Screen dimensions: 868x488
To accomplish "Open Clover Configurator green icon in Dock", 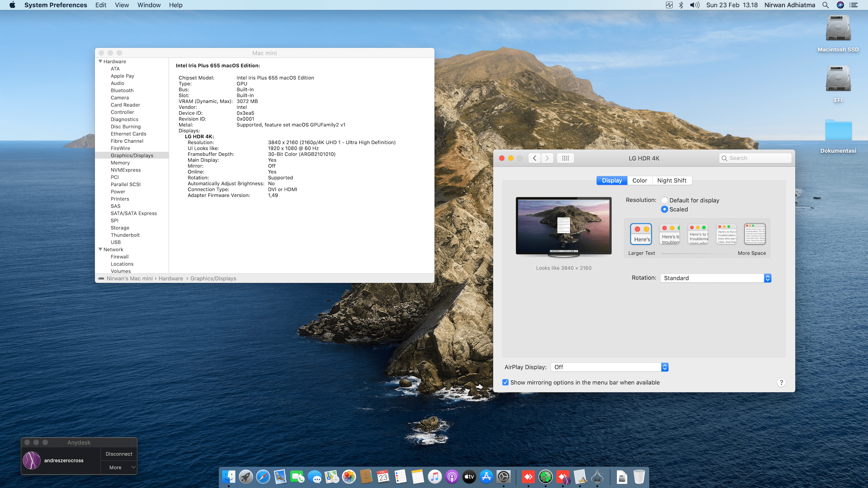I will pyautogui.click(x=546, y=477).
